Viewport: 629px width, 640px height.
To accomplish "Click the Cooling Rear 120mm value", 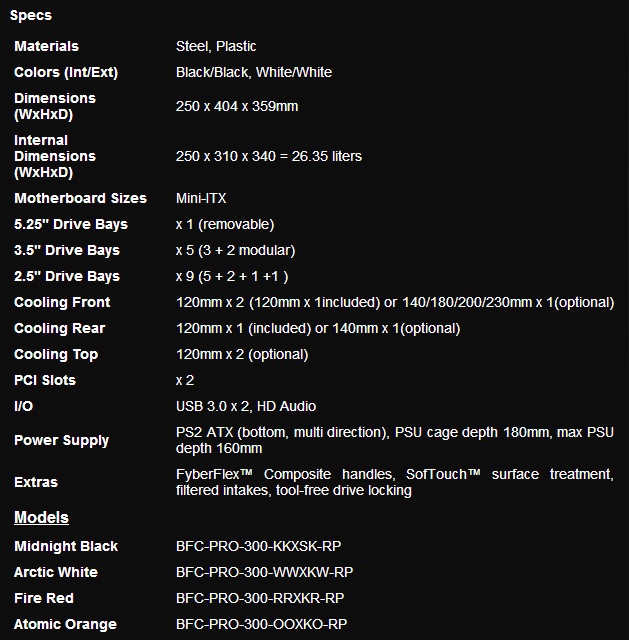I will [x=318, y=328].
